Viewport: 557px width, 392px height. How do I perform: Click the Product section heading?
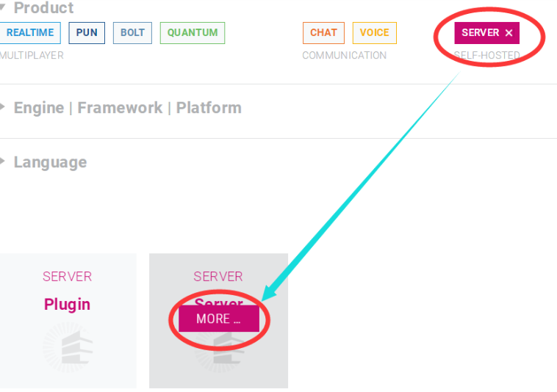pos(44,8)
